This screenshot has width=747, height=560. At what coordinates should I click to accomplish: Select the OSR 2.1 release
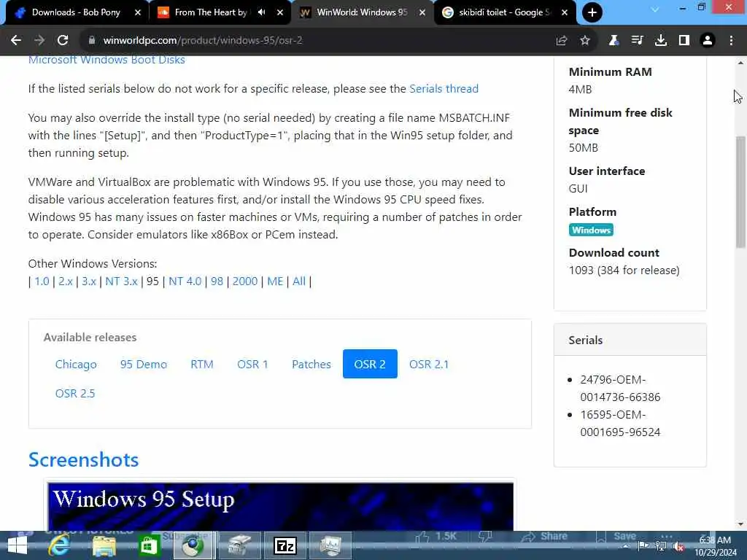pos(429,365)
